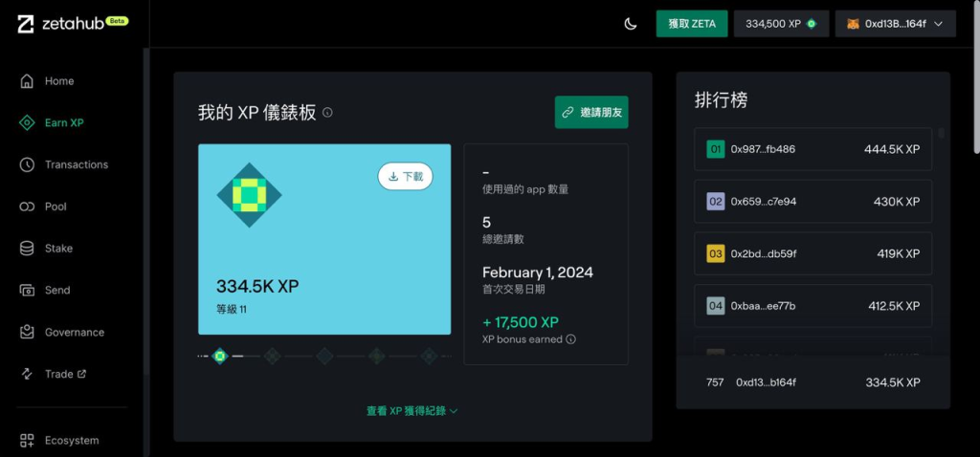Click info icon next to XP bonus earned
The image size is (980, 457).
click(571, 339)
